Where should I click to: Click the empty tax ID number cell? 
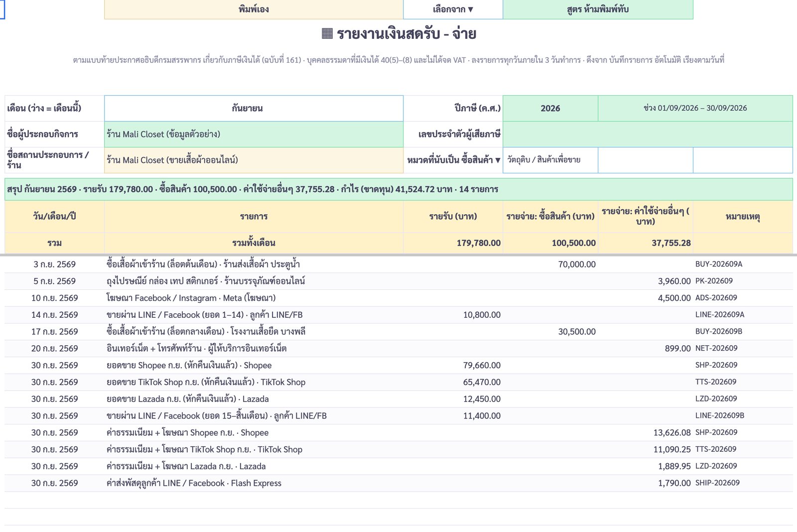[x=648, y=134]
